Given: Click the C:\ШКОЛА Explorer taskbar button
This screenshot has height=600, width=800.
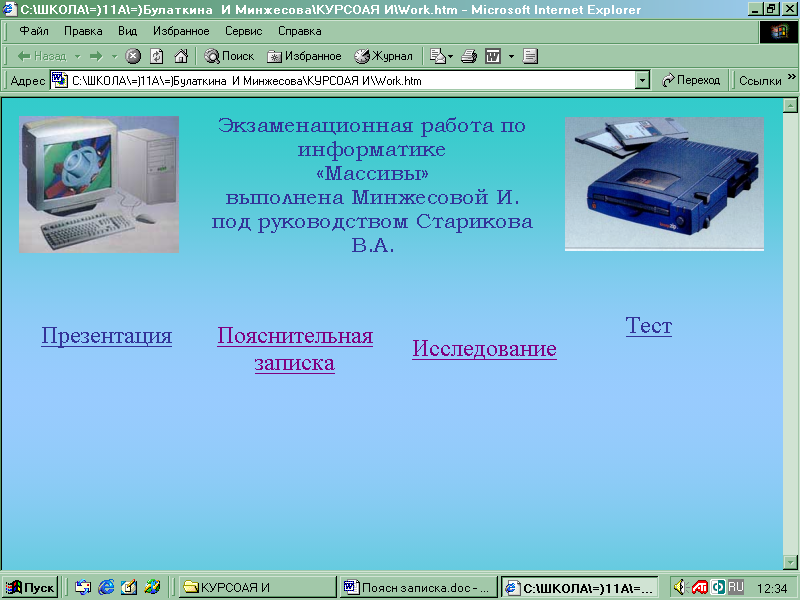Looking at the screenshot, I should (580, 588).
